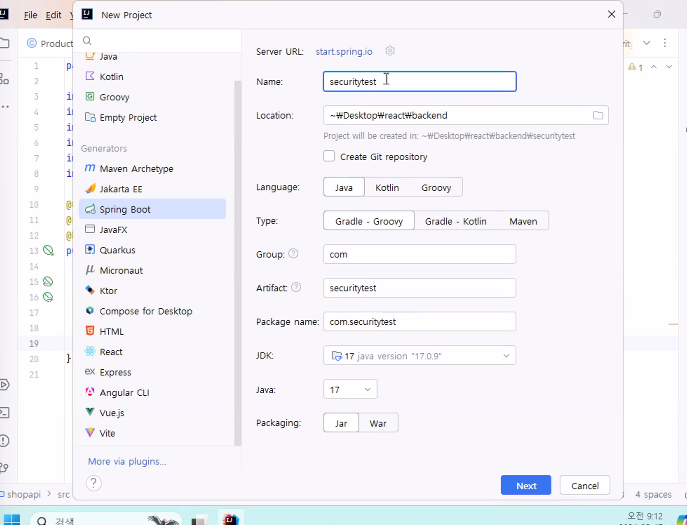Set Type to Maven
This screenshot has width=687, height=525.
coord(523,221)
